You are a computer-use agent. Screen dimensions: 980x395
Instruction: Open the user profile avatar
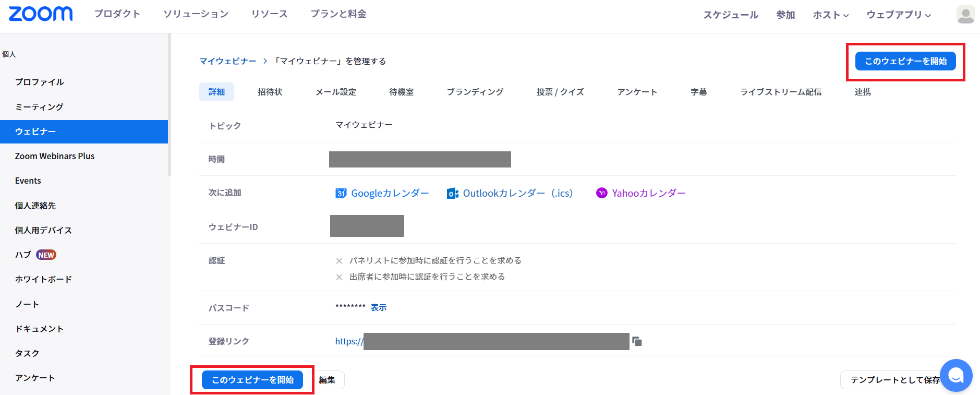coord(965,15)
